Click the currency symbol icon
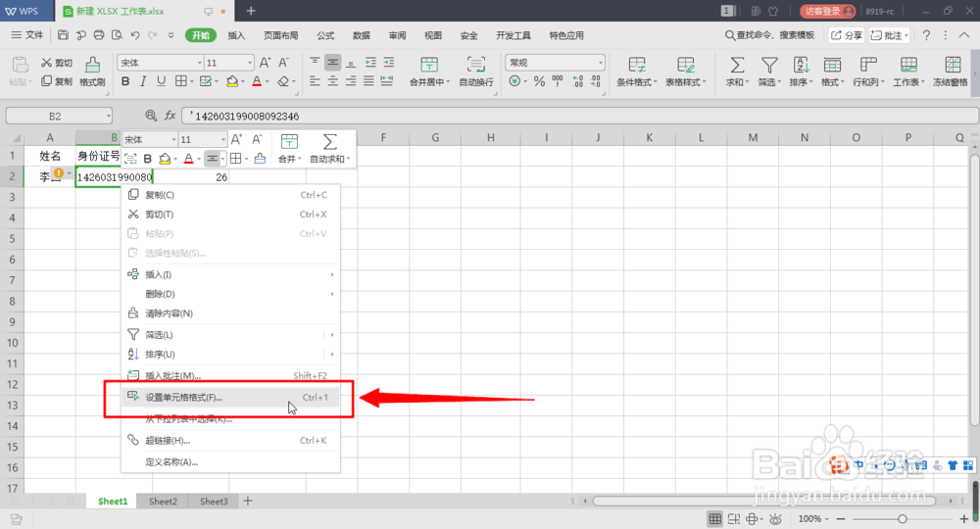This screenshot has width=980, height=529. [515, 81]
